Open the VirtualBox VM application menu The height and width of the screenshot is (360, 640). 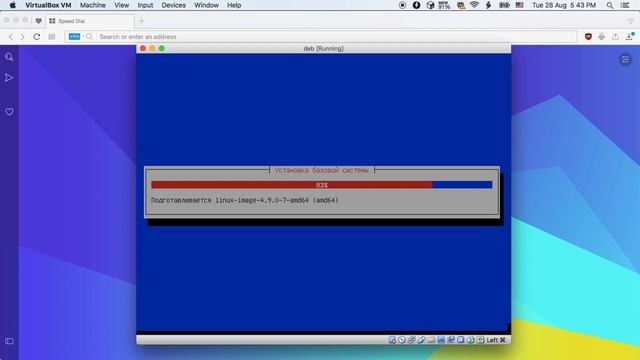point(48,5)
